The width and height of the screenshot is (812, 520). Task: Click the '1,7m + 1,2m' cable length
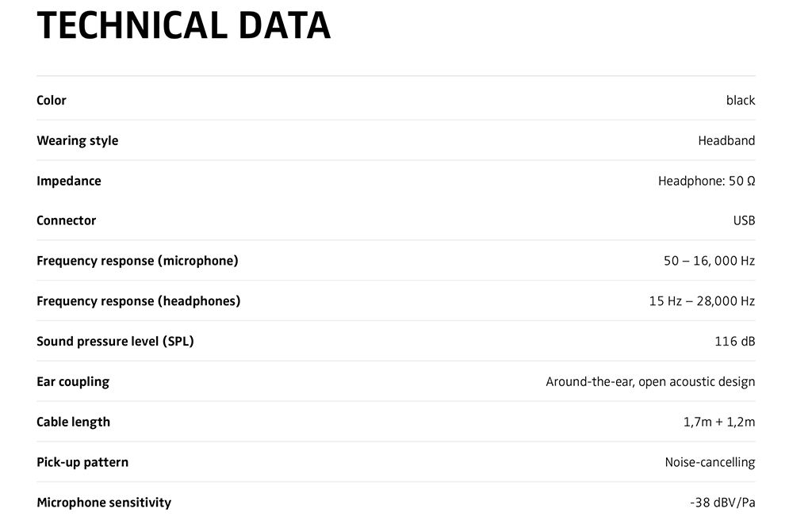point(719,422)
